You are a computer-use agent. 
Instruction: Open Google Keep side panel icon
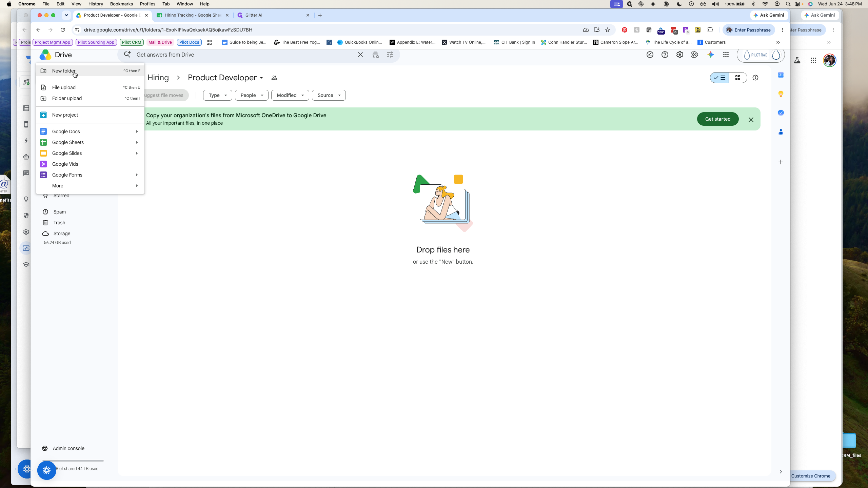coord(781,94)
